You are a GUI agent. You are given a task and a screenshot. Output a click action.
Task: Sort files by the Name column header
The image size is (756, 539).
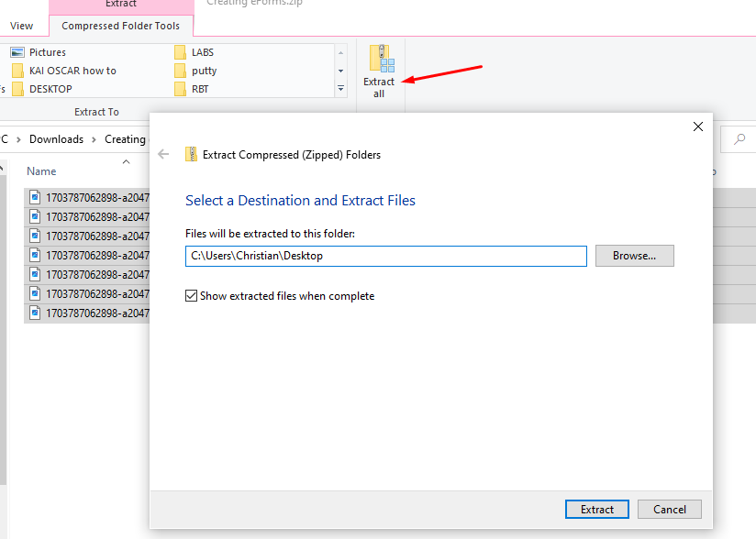coord(41,171)
